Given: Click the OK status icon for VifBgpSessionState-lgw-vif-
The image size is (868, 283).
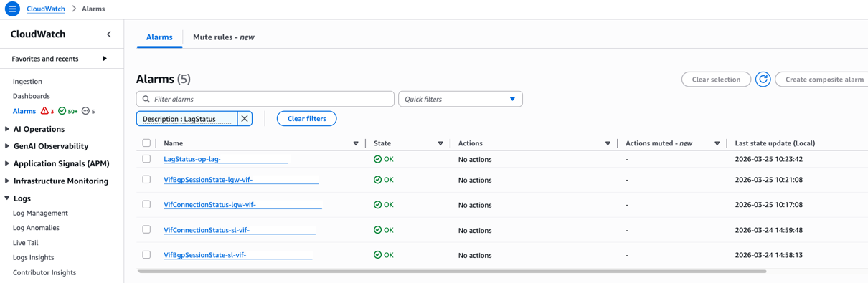Looking at the screenshot, I should point(377,180).
